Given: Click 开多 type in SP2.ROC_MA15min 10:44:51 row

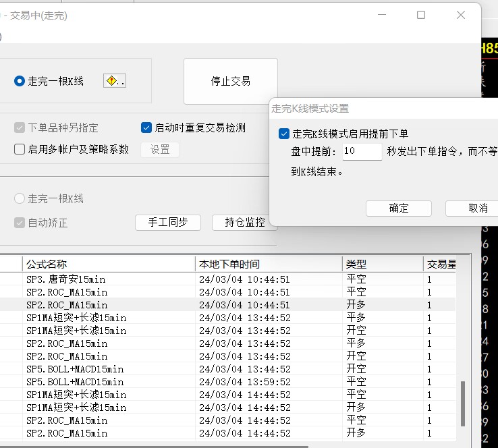Looking at the screenshot, I should [x=356, y=305].
